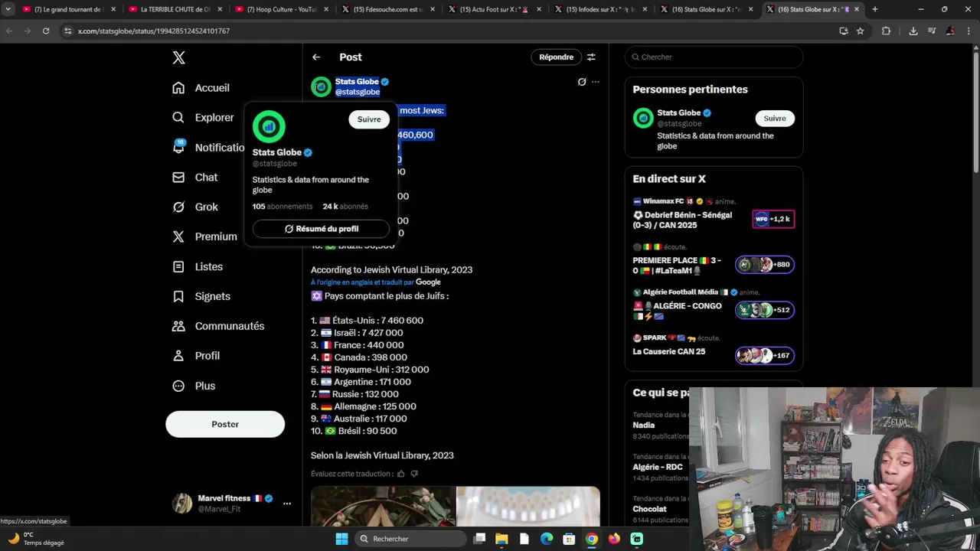Open Premium in the sidebar
This screenshot has height=551, width=980.
204,236
